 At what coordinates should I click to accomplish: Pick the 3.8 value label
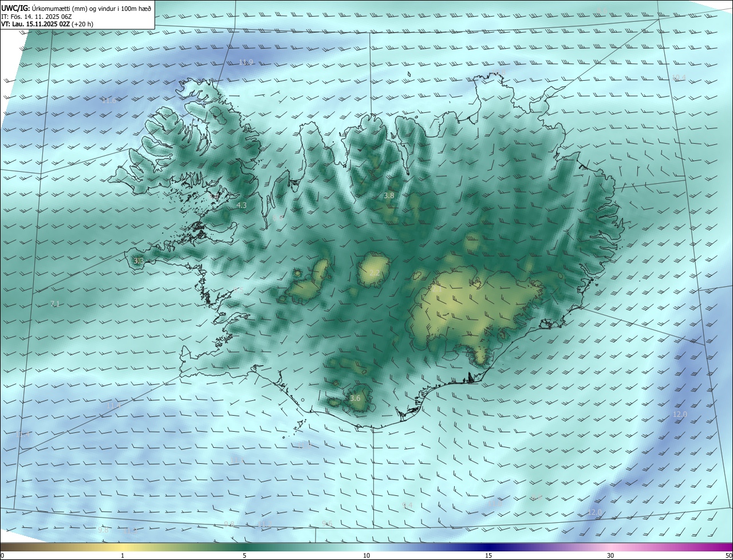[x=389, y=196]
